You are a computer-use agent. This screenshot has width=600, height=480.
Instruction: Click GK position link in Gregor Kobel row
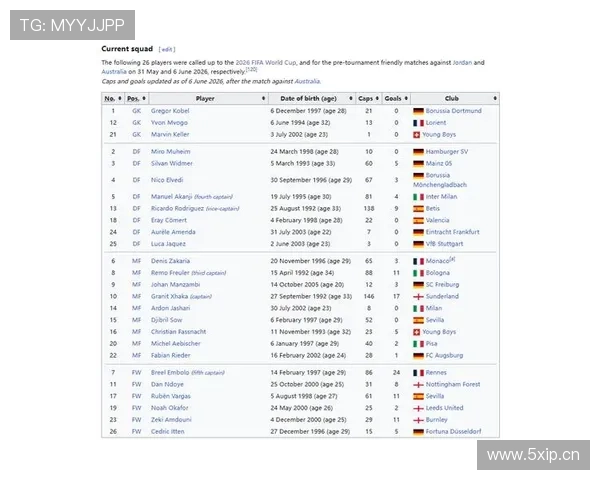click(x=137, y=111)
